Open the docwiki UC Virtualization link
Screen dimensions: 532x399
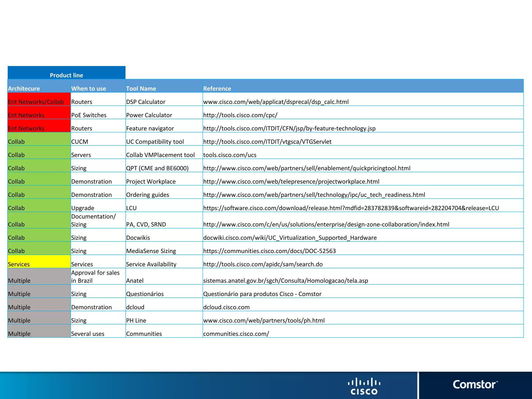tap(290, 238)
